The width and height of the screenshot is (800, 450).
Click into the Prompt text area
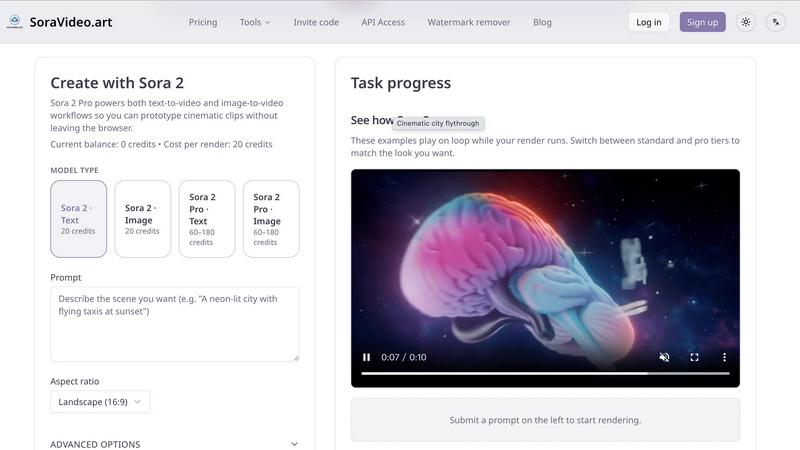click(174, 324)
